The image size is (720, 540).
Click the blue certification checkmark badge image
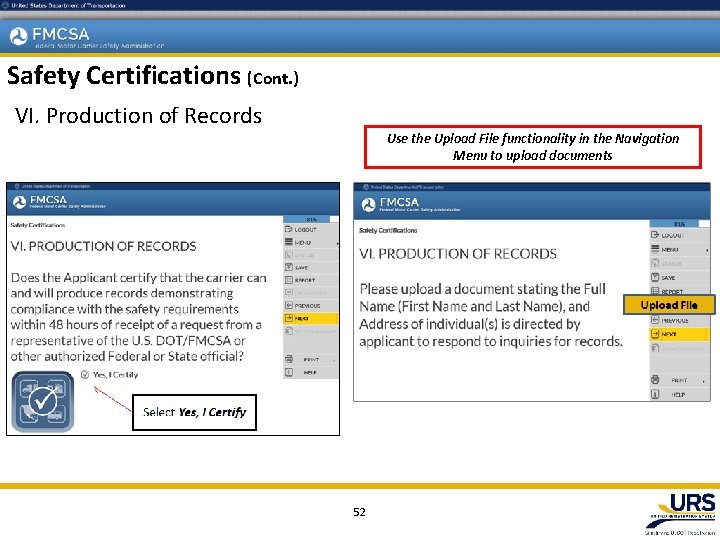coord(43,402)
